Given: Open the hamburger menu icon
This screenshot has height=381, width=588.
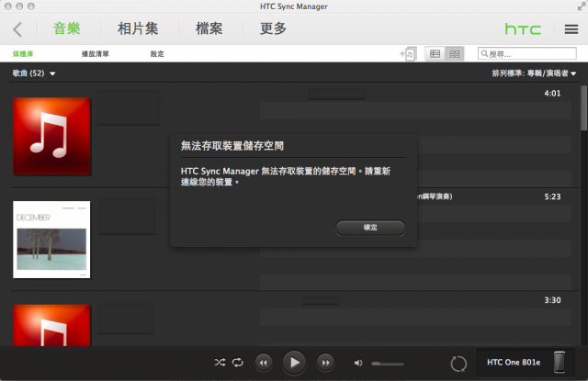Looking at the screenshot, I should click(x=571, y=29).
